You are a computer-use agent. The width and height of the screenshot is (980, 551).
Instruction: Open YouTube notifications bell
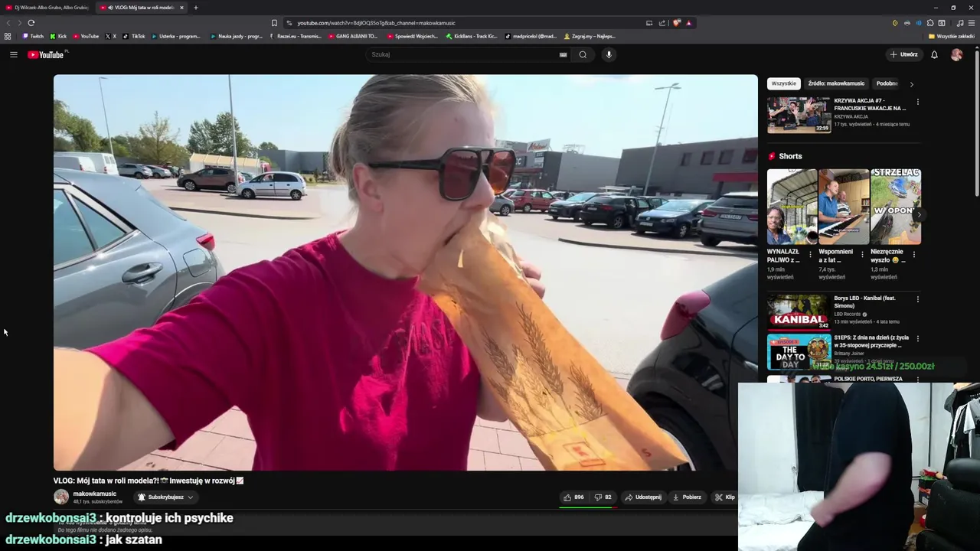point(934,54)
